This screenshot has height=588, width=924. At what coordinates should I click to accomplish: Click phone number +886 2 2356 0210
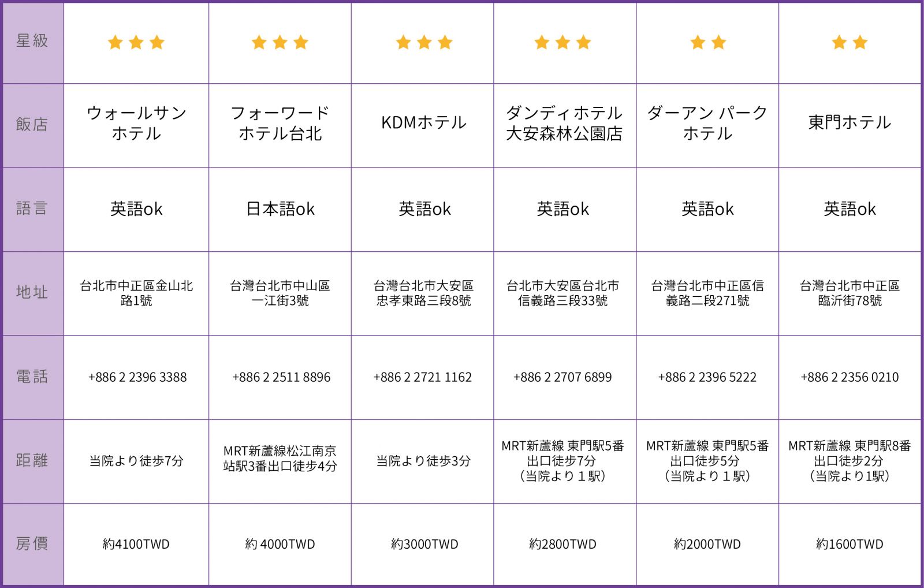(850, 377)
